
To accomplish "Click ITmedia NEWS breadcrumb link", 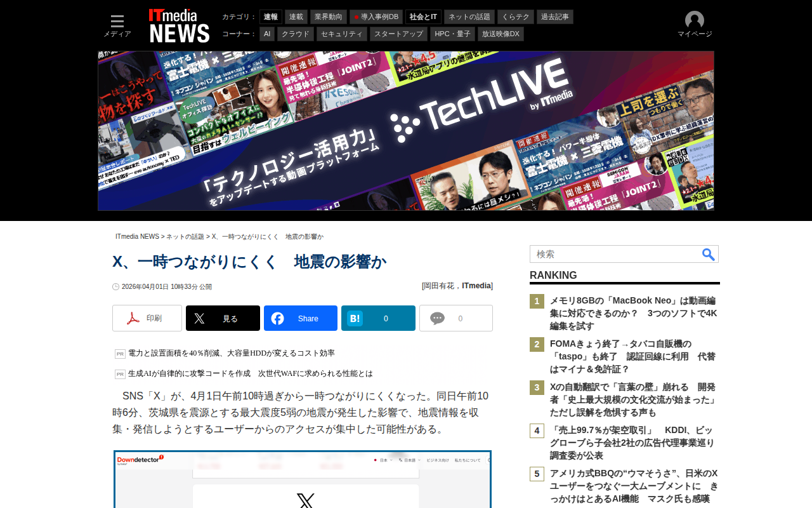I will (137, 237).
